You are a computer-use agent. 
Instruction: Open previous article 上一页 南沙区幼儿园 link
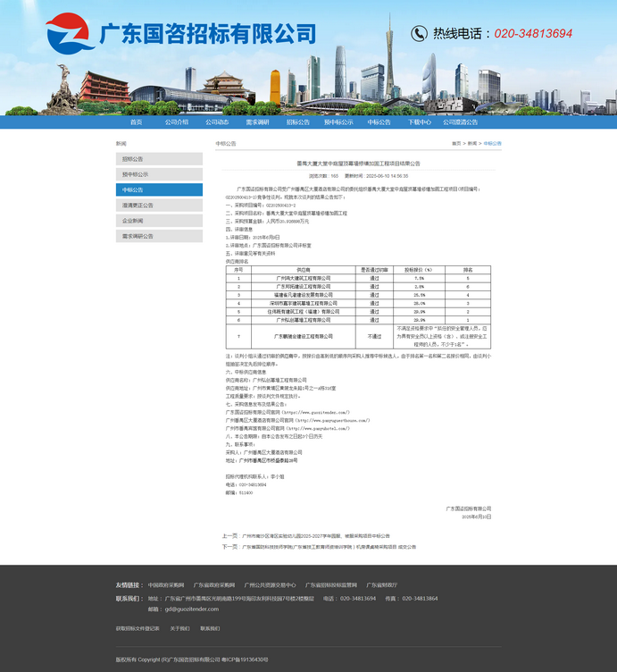tap(315, 536)
